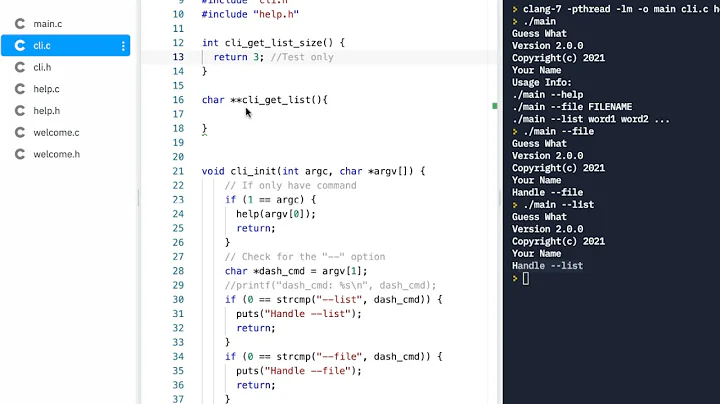Click 'puts("Handle --list");' on line 31

(x=299, y=314)
